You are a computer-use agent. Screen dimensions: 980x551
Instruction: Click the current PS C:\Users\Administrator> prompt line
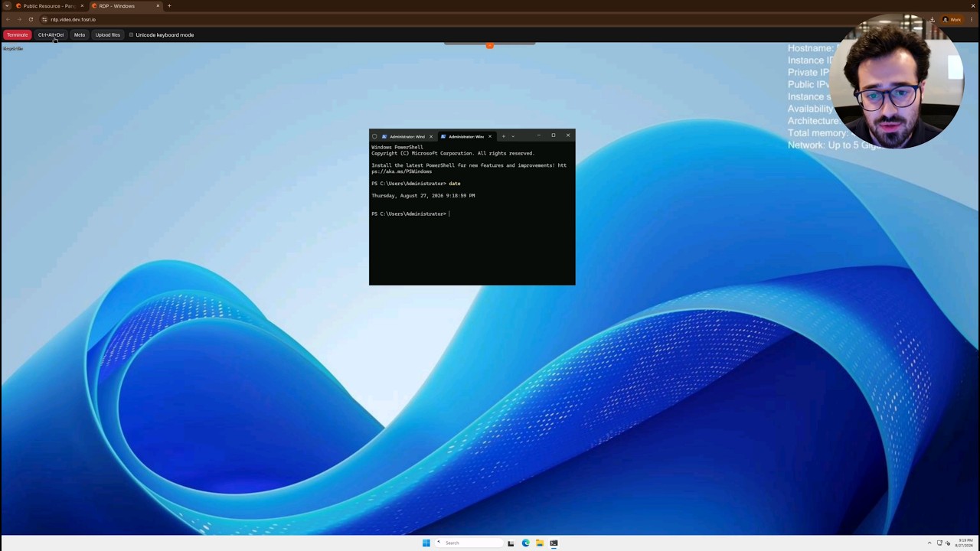[x=410, y=214]
